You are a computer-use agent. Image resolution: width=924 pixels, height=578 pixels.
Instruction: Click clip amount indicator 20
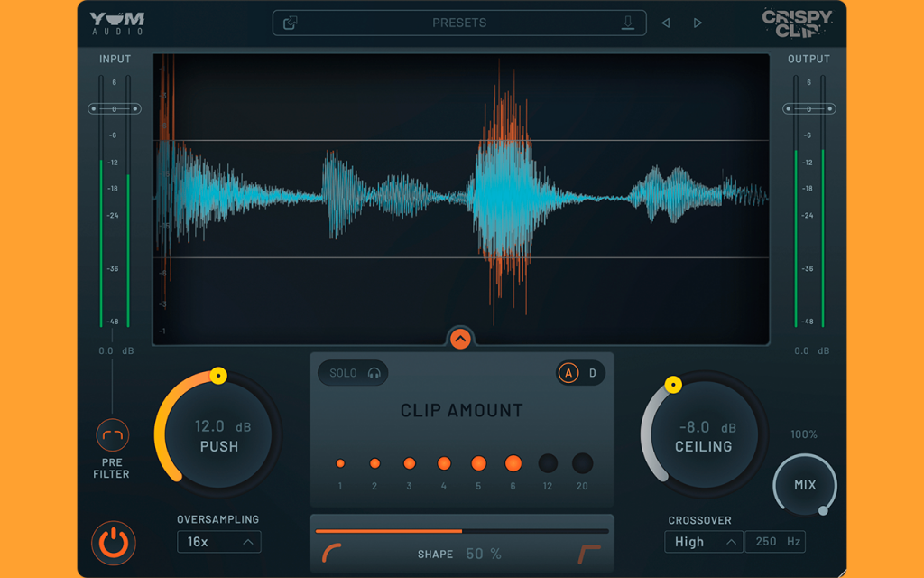[582, 463]
